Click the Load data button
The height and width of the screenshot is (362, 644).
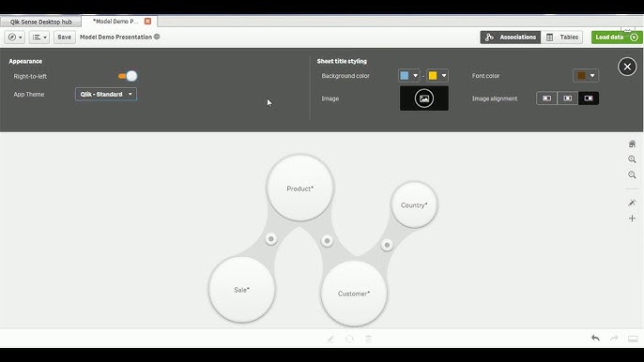pos(617,37)
